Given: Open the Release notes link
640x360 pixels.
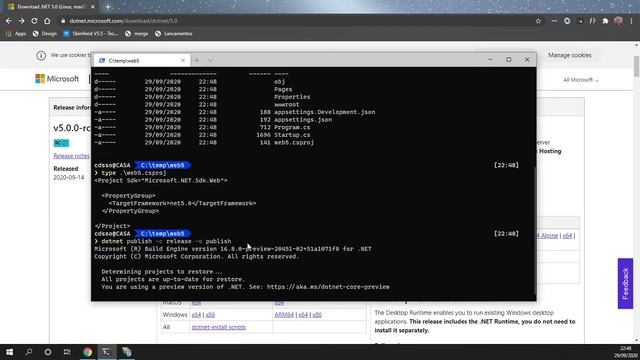Looking at the screenshot, I should coord(71,156).
